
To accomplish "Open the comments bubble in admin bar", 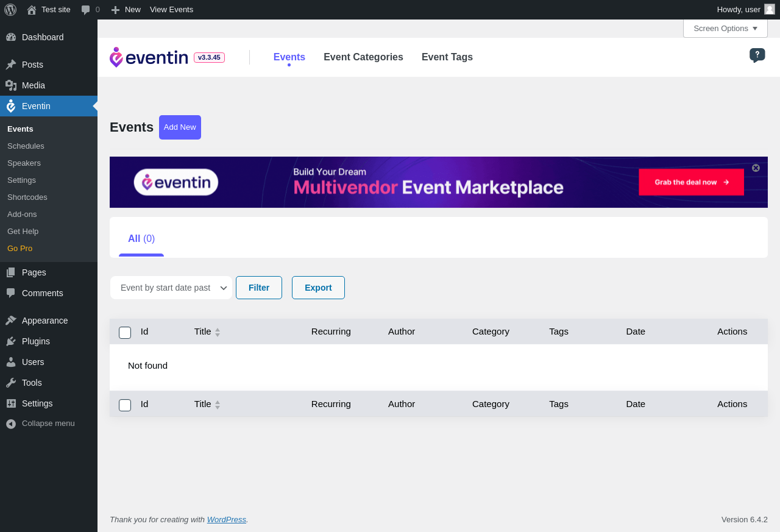I will pos(85,10).
